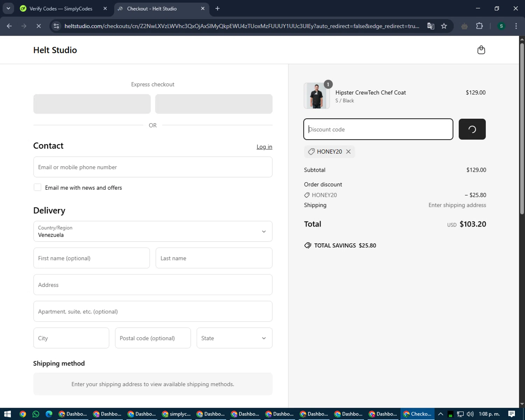Screen dimensions: 525x420
Task: Click the go forward arrow
Action: (x=24, y=26)
